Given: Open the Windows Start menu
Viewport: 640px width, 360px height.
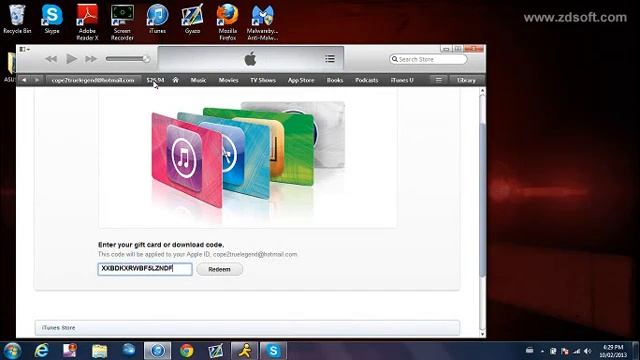Looking at the screenshot, I should pos(12,351).
